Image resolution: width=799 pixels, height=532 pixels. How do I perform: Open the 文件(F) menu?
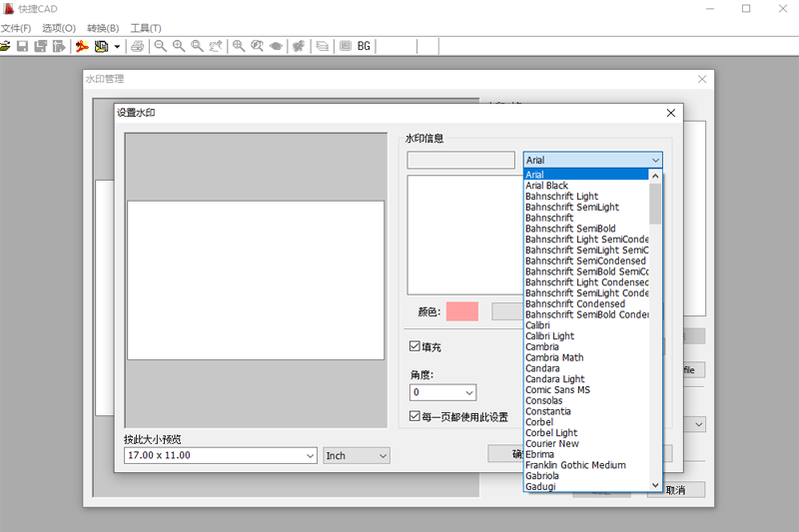(16, 28)
